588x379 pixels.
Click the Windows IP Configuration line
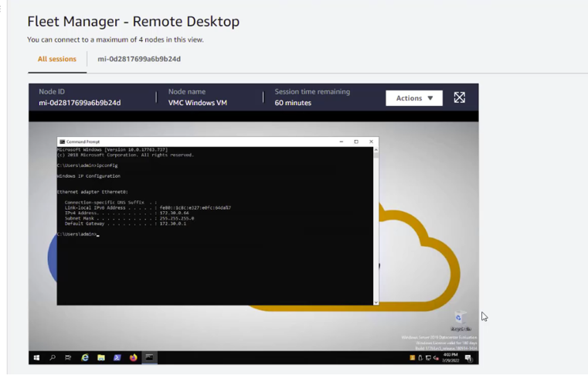[x=89, y=176]
